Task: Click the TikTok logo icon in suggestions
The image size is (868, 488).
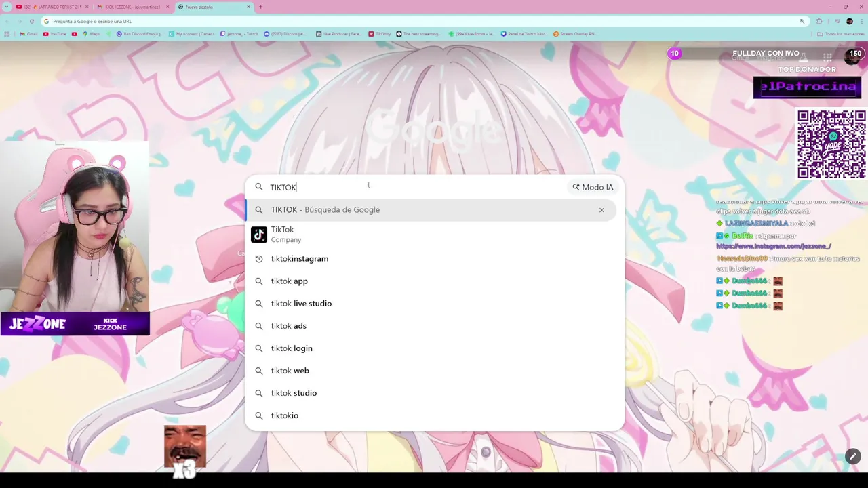Action: (x=259, y=235)
